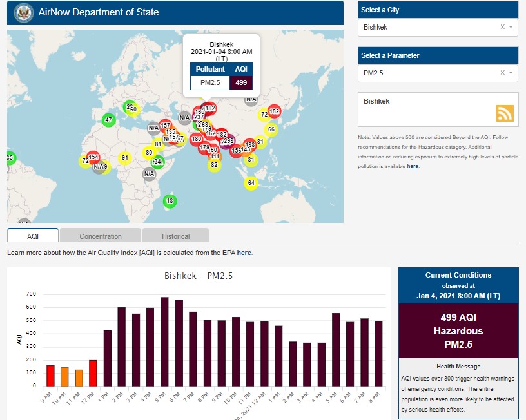The image size is (526, 420).
Task: Click the red 12 PM chart bar
Action: coord(93,373)
